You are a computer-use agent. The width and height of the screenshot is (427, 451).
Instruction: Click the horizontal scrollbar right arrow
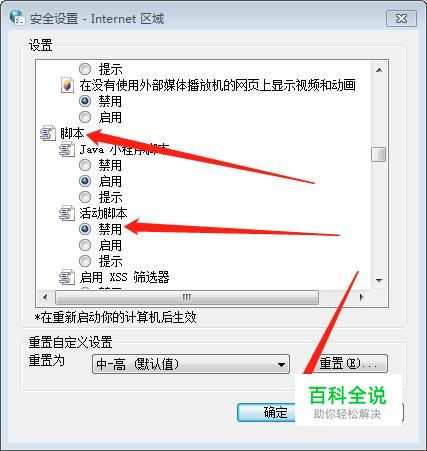coord(362,297)
